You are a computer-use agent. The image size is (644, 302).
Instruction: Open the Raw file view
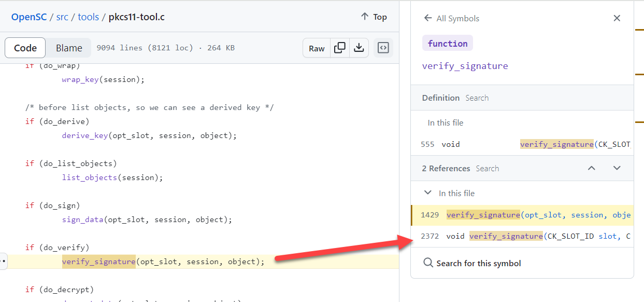[x=317, y=48]
